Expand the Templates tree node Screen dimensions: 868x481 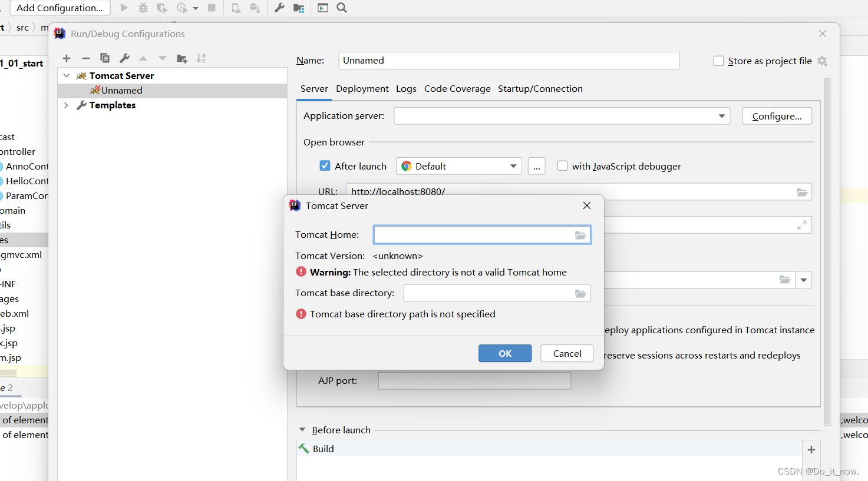(x=66, y=105)
